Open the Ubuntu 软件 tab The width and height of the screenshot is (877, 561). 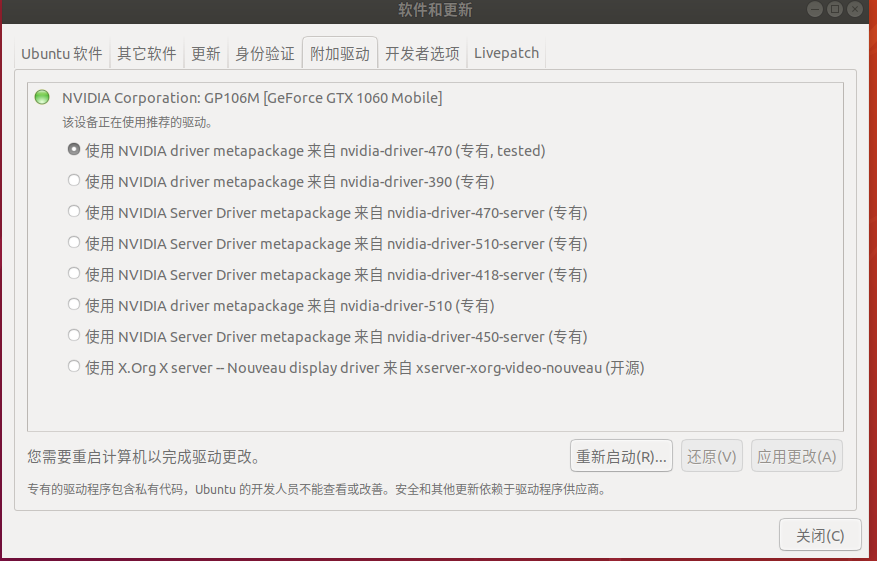(x=62, y=54)
